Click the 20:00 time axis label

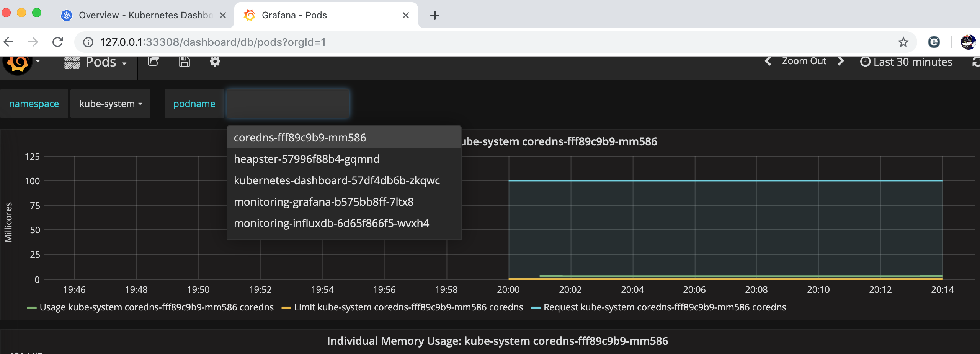pyautogui.click(x=508, y=290)
